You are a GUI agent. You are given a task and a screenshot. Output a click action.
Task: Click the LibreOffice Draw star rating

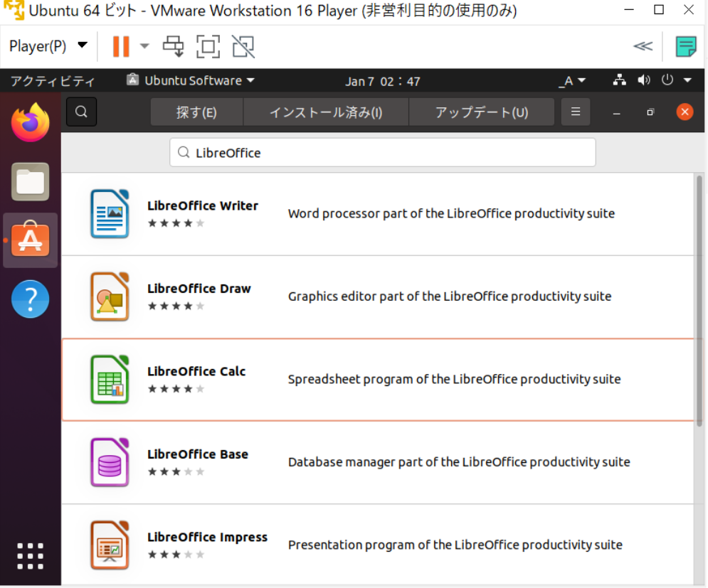click(176, 306)
